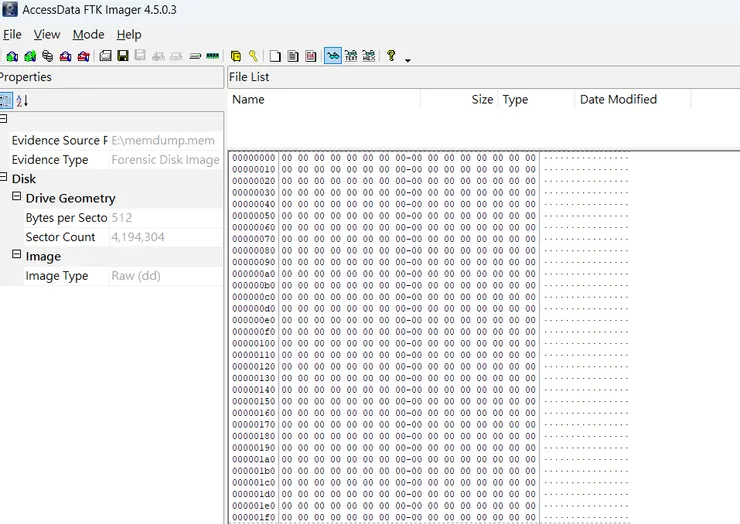Click the Add Evidence Item toolbar icon

coord(11,56)
